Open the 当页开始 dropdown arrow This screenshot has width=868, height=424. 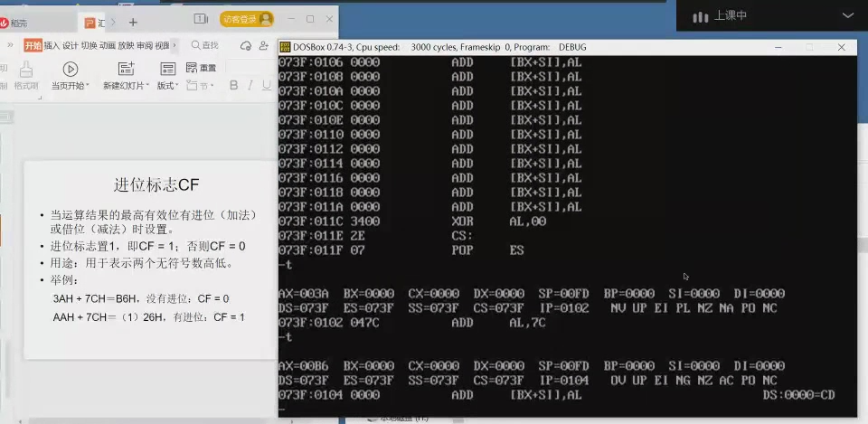(87, 86)
